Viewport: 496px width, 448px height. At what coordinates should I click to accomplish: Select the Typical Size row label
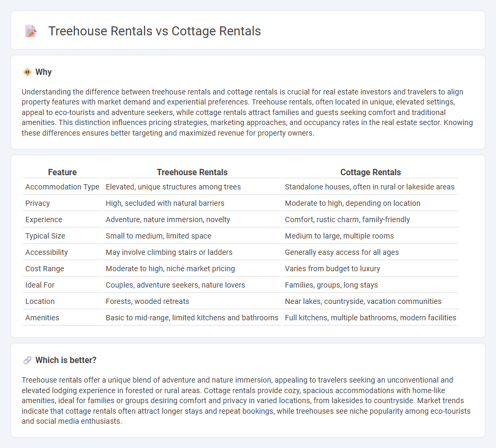click(45, 236)
